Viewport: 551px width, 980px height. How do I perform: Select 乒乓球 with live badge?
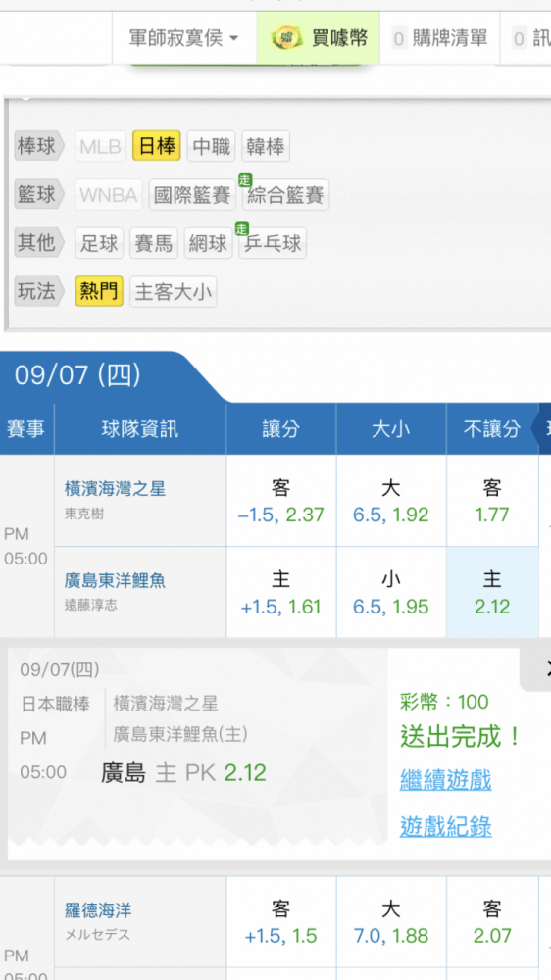(273, 242)
